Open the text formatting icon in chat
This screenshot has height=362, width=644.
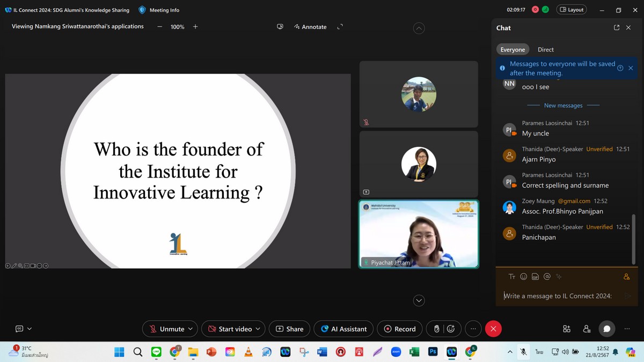click(x=512, y=277)
